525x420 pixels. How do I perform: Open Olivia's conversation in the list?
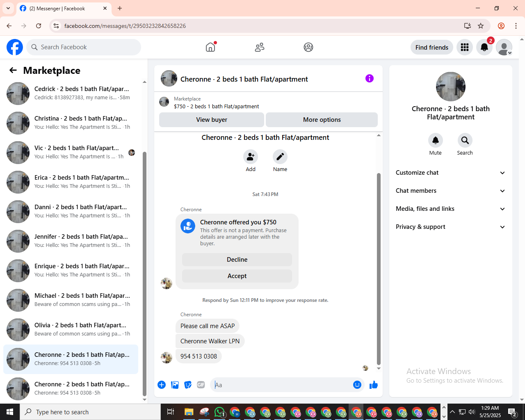tap(71, 330)
